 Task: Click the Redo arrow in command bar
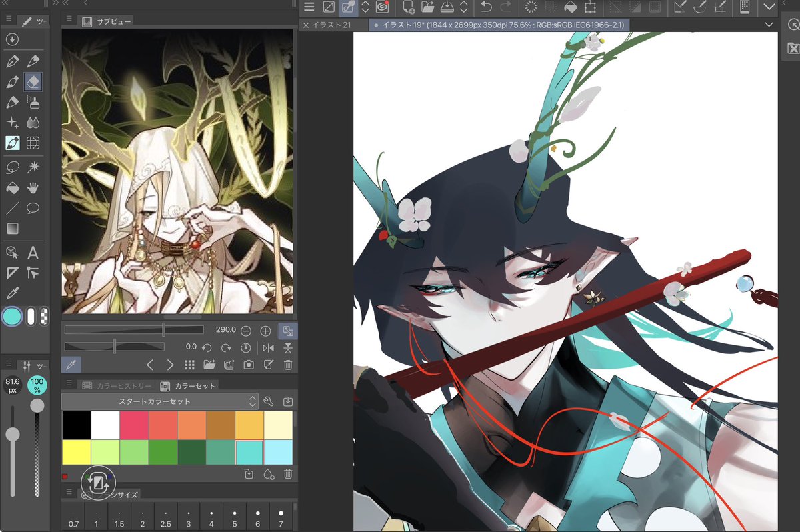tap(506, 7)
